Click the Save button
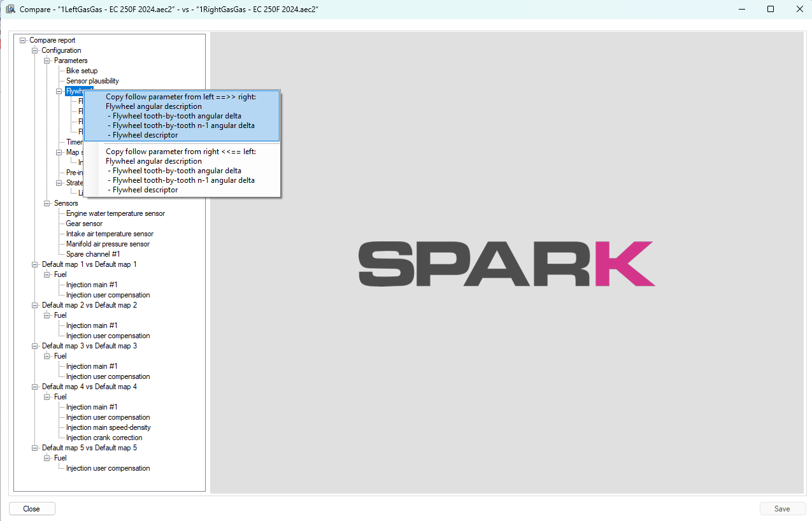The image size is (812, 521). (x=782, y=509)
